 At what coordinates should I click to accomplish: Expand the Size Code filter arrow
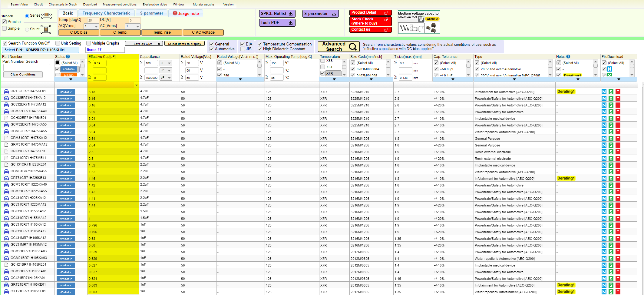click(371, 79)
